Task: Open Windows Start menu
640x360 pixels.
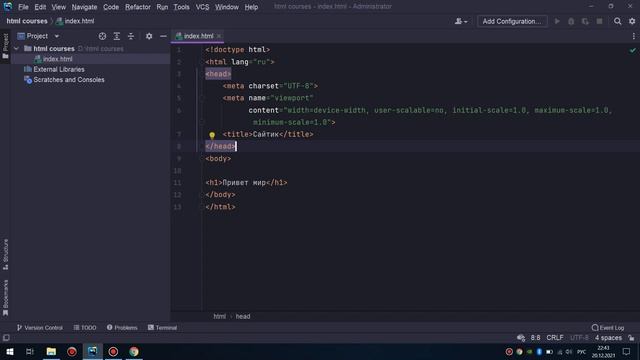Action: pyautogui.click(x=9, y=351)
